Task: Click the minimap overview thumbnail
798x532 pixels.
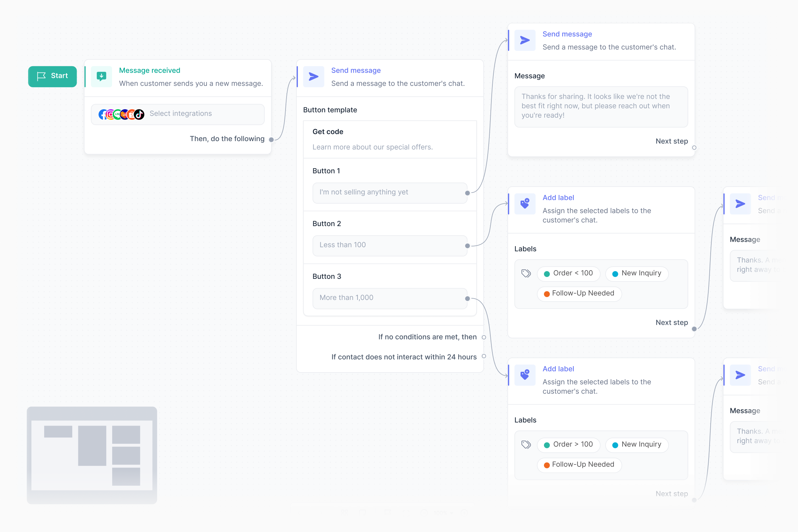Action: click(x=92, y=455)
